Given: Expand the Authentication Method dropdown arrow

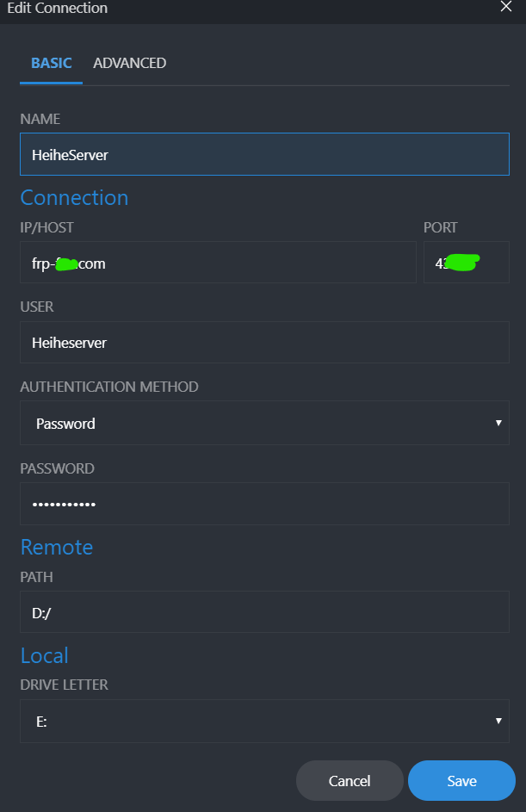Looking at the screenshot, I should [x=498, y=424].
